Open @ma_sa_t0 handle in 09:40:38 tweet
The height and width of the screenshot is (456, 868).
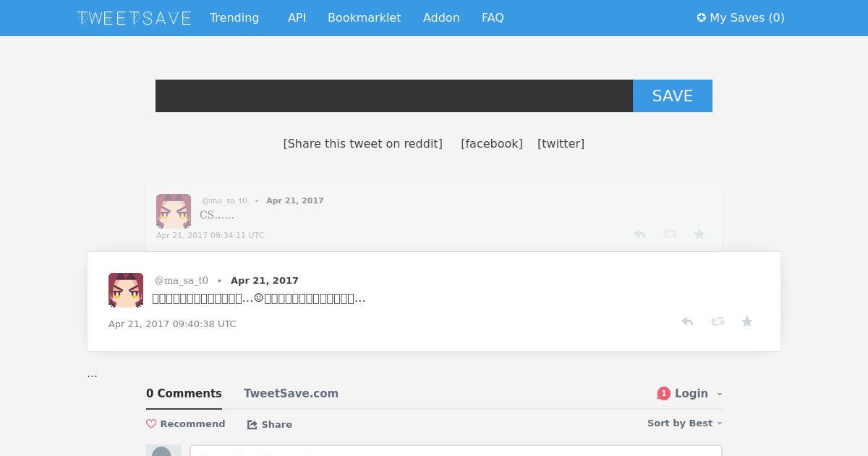182,280
